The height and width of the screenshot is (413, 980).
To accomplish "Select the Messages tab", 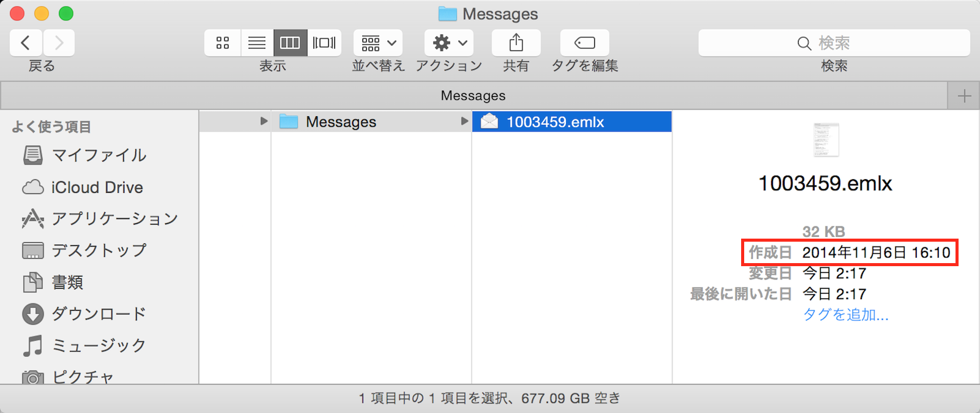I will click(x=473, y=96).
